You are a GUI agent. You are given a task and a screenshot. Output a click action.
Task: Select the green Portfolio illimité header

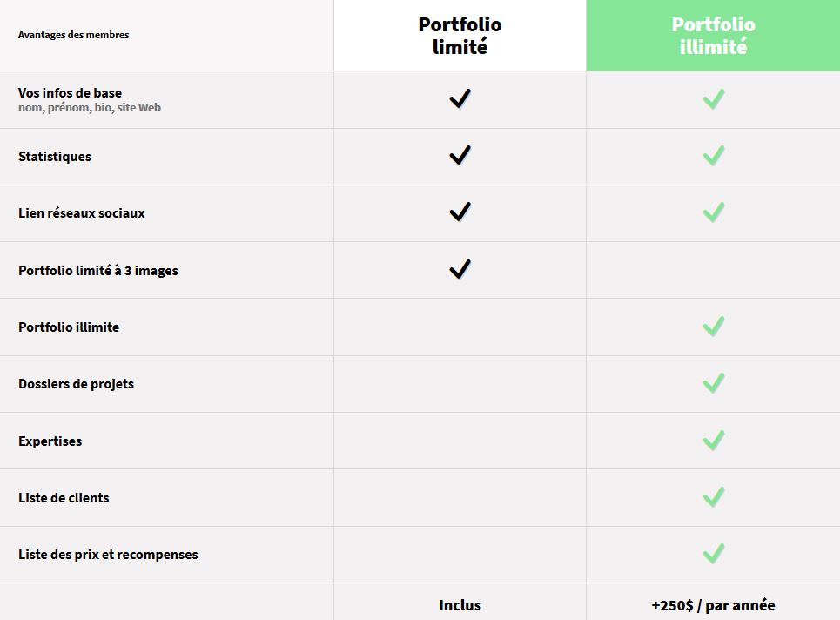[713, 36]
